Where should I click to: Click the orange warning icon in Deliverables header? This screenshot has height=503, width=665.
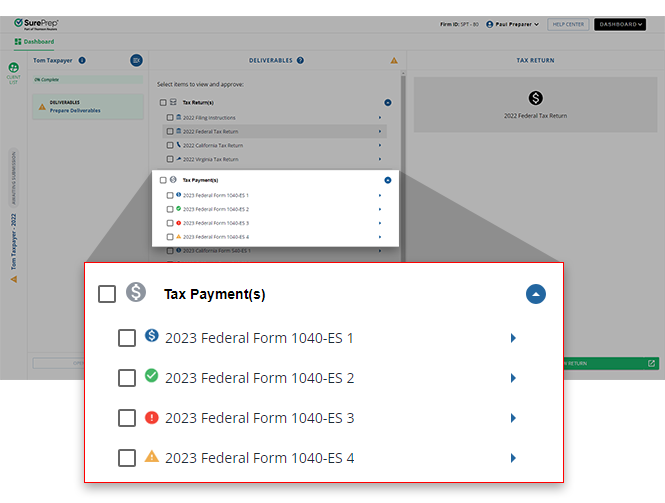[x=394, y=60]
